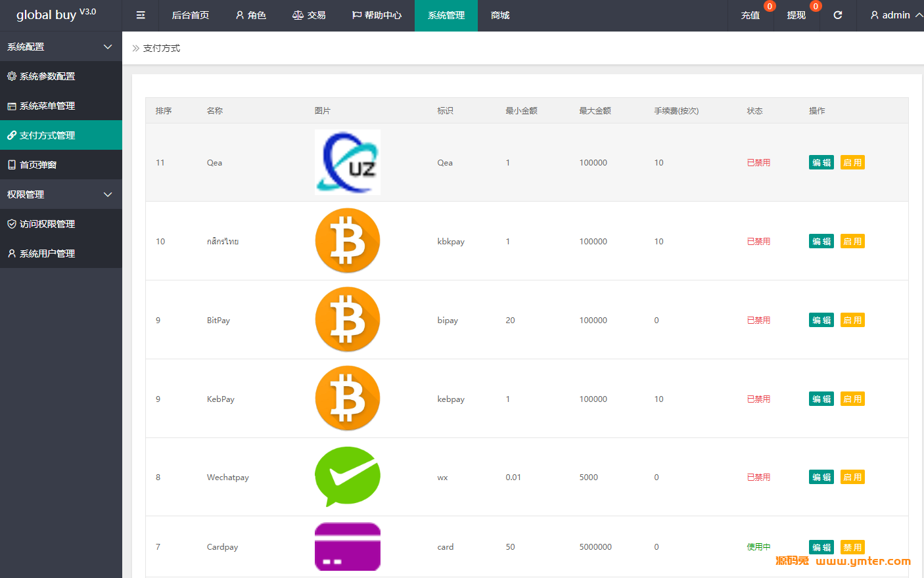924x578 pixels.
Task: Expand the admin account dropdown arrow
Action: click(919, 15)
